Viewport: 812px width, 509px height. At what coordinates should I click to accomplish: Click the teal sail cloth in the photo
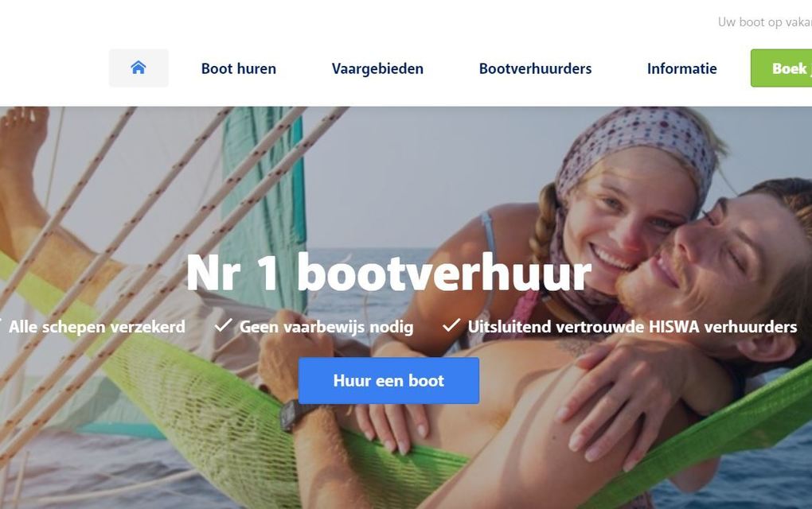[x=264, y=207]
